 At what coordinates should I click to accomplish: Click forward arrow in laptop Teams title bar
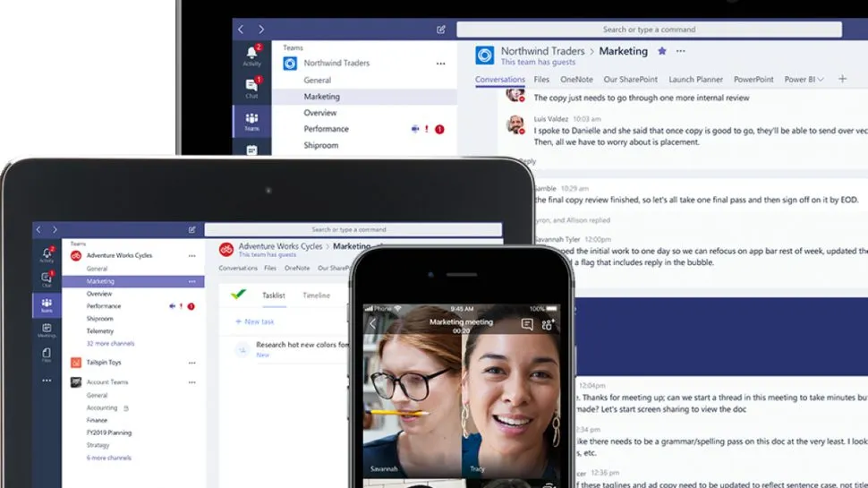click(x=261, y=30)
